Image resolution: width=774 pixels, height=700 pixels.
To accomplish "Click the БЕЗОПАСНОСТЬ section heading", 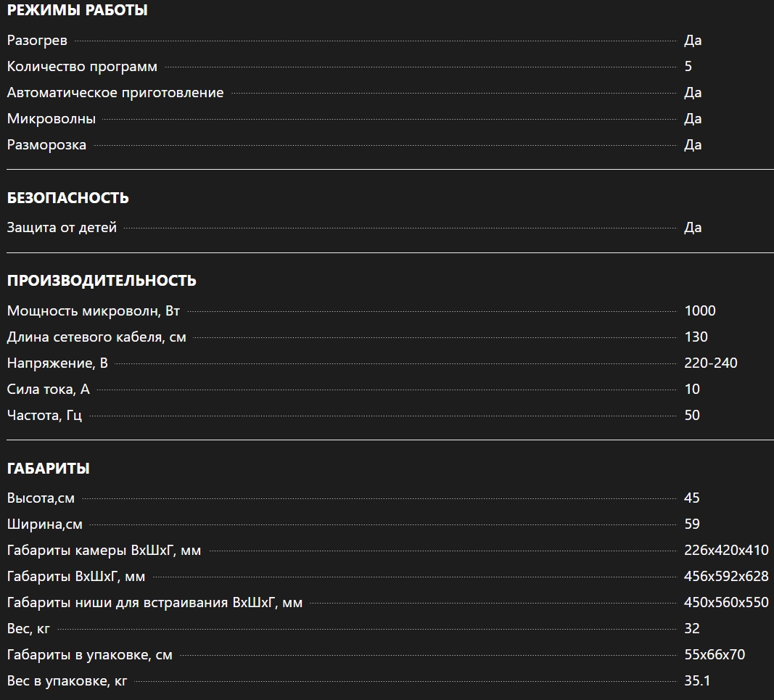I will tap(68, 197).
